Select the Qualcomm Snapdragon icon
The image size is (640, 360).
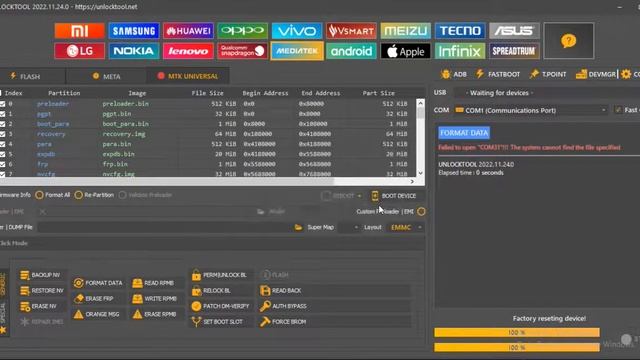[242, 51]
